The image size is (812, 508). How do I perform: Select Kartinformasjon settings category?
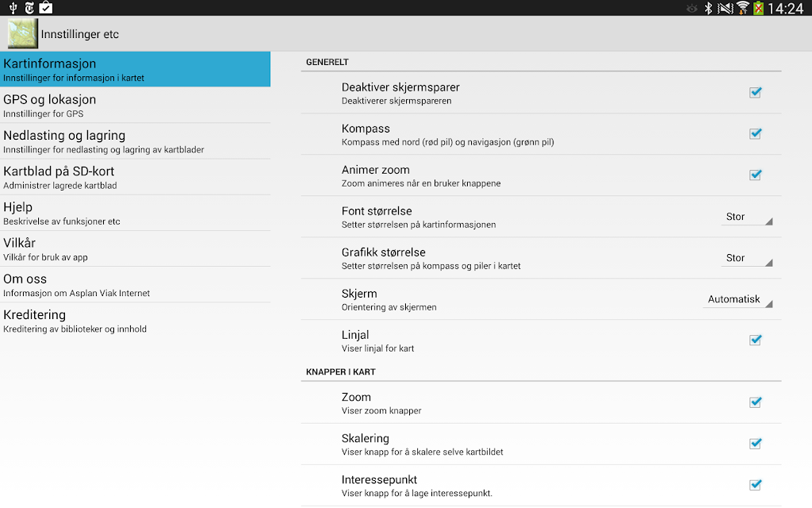click(x=135, y=69)
